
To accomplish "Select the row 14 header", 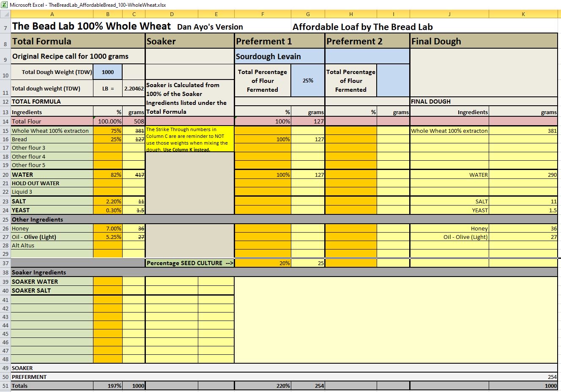I will click(5, 121).
